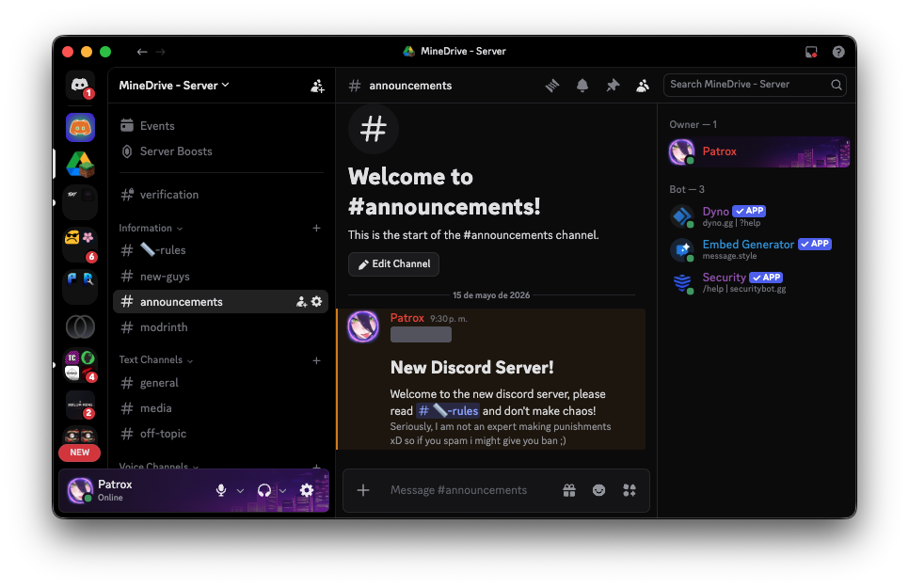Open the rules channel in sidebar
This screenshot has height=588, width=909.
pyautogui.click(x=220, y=250)
